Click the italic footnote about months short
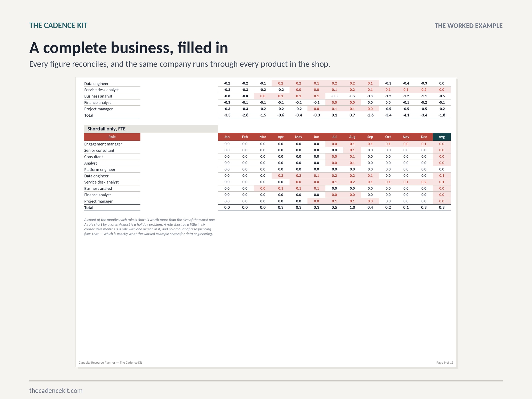The height and width of the screenshot is (399, 532). click(x=150, y=227)
